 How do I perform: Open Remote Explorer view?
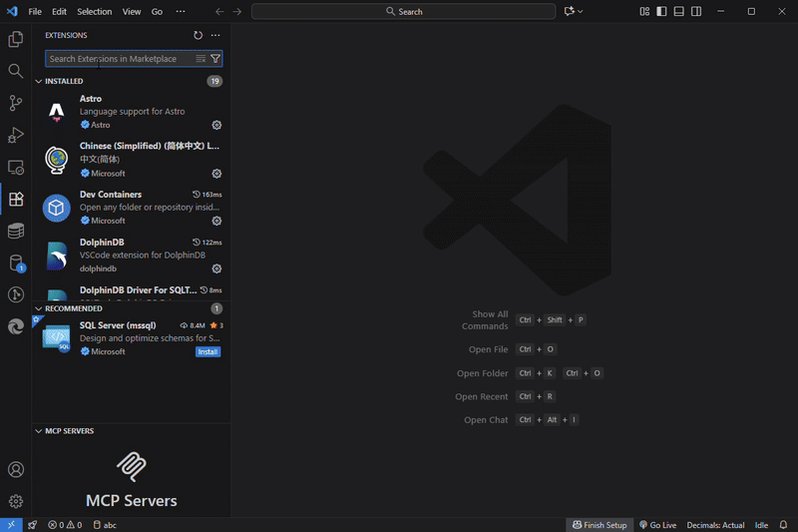16,167
